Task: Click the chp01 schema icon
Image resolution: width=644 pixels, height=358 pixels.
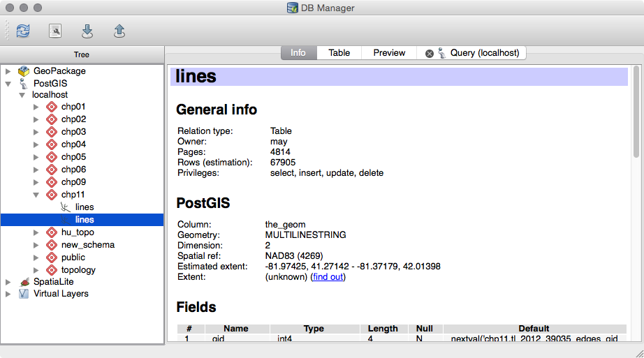Action: (x=51, y=107)
